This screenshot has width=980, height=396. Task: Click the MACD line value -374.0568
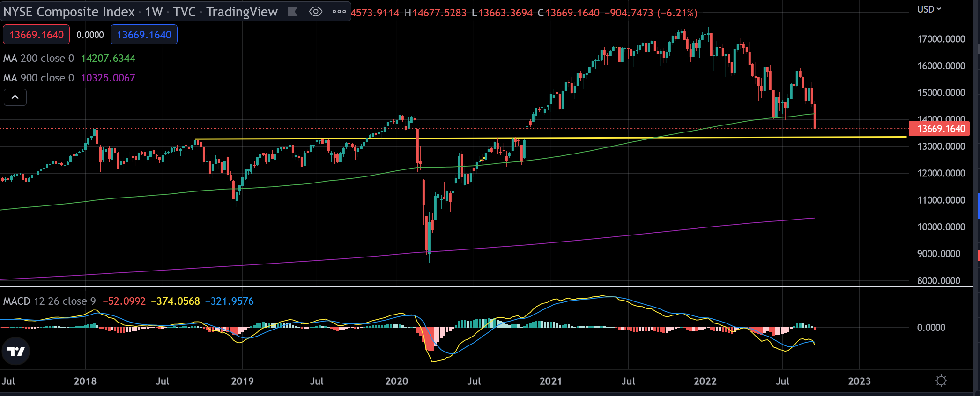tap(176, 301)
